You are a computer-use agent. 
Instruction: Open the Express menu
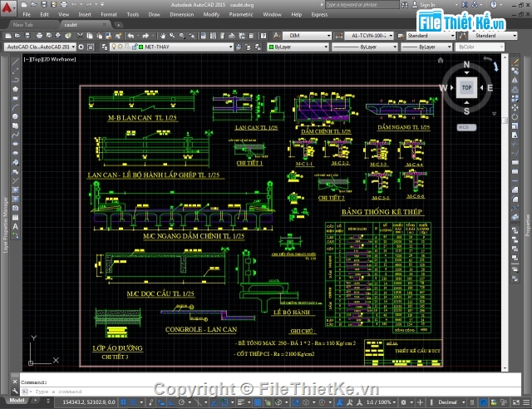[319, 15]
